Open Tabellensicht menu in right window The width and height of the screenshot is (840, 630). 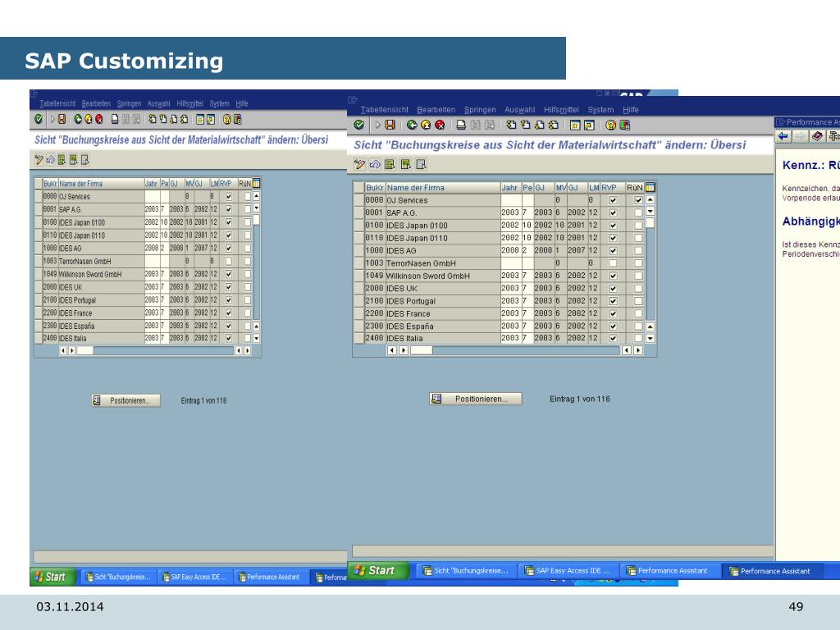click(x=385, y=110)
